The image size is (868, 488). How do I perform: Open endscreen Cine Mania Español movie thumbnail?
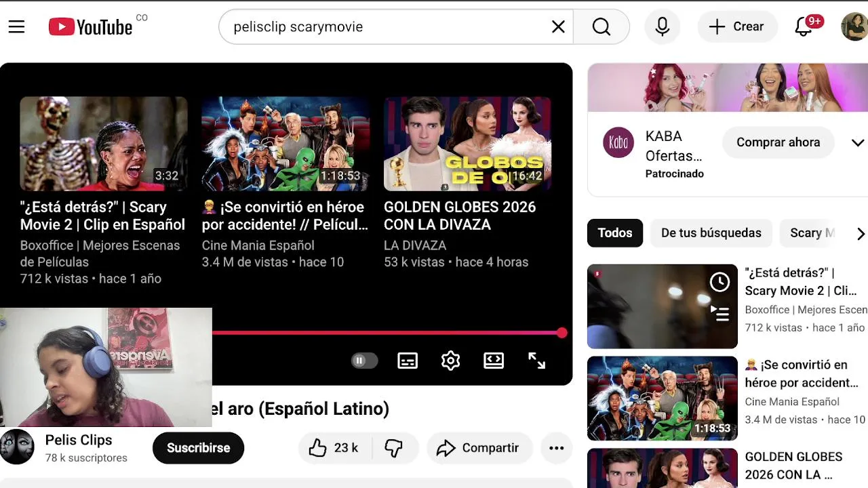[285, 144]
